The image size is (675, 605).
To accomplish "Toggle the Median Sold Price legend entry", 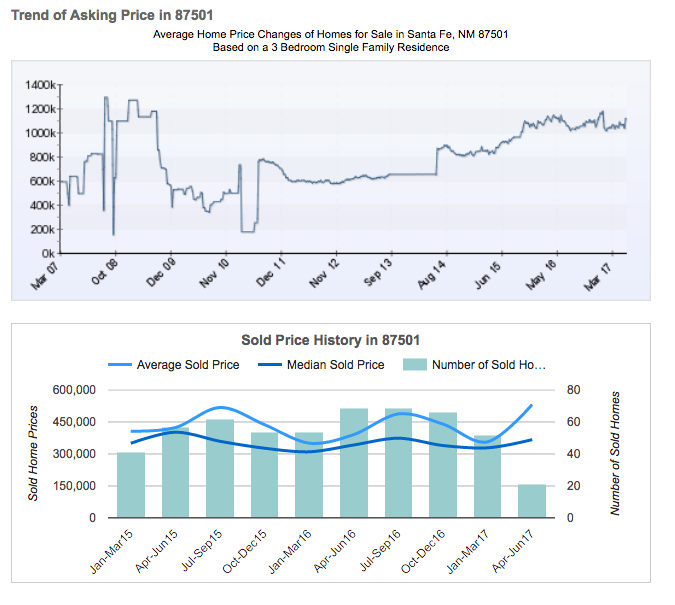I will click(x=335, y=365).
